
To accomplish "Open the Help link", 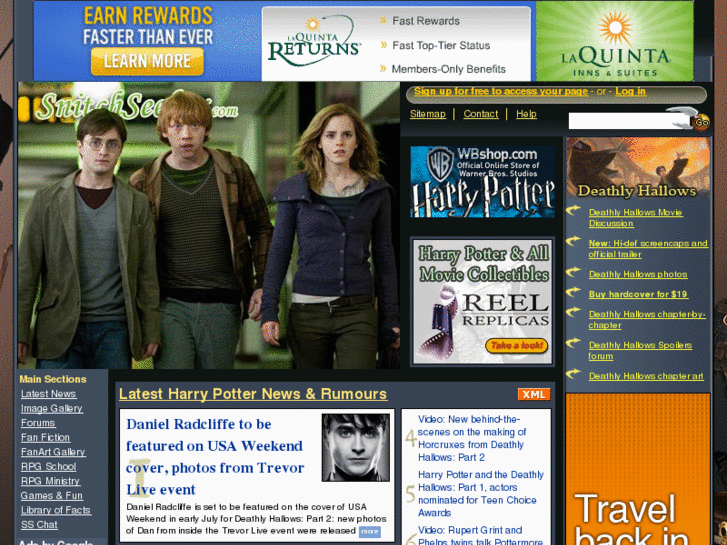I will 526,114.
